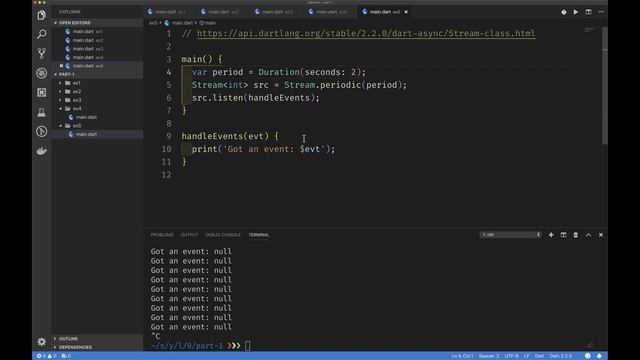This screenshot has width=640, height=360.
Task: Add a new terminal with plus icon
Action: (551, 235)
